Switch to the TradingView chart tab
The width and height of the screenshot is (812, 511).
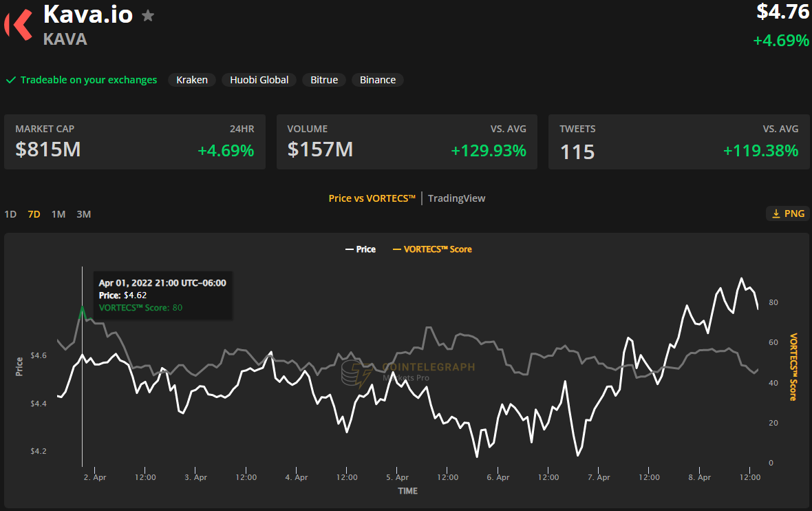[x=456, y=198]
